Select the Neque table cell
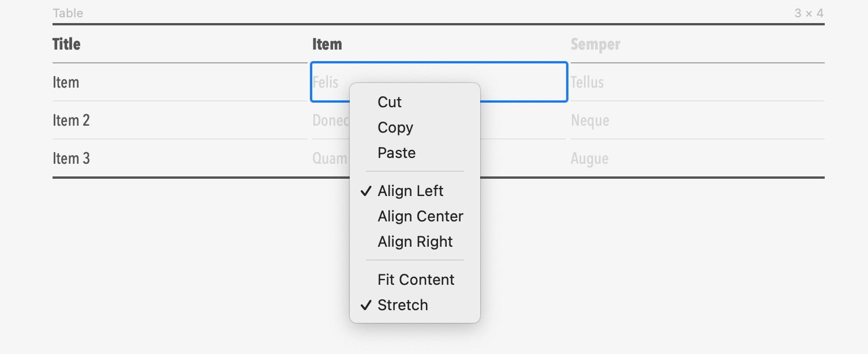The height and width of the screenshot is (354, 868). coord(590,120)
